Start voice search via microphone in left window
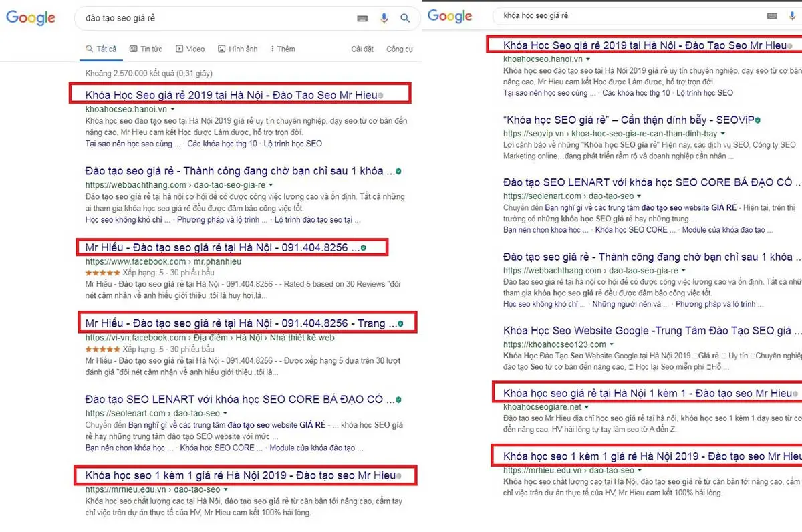This screenshot has height=532, width=802. [x=384, y=19]
